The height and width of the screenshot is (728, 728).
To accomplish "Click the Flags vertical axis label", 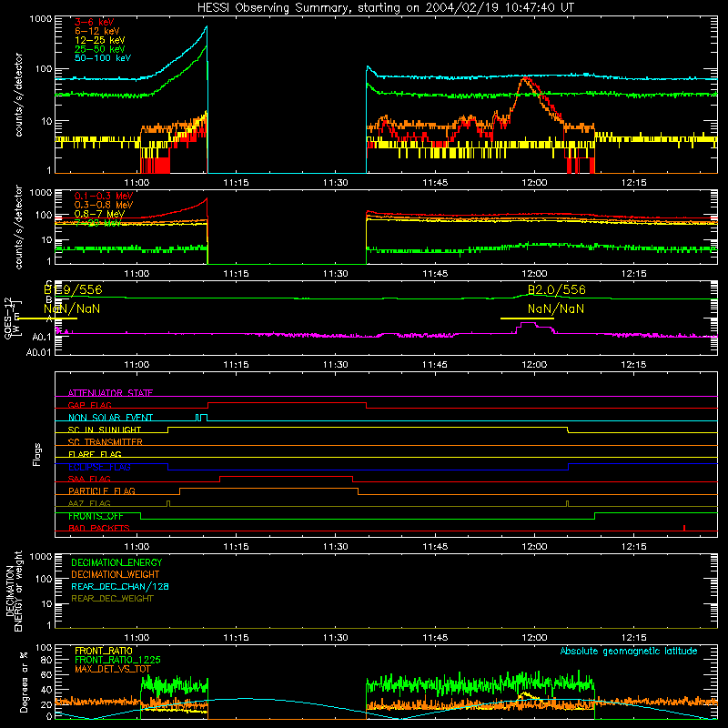I will 37,454.
